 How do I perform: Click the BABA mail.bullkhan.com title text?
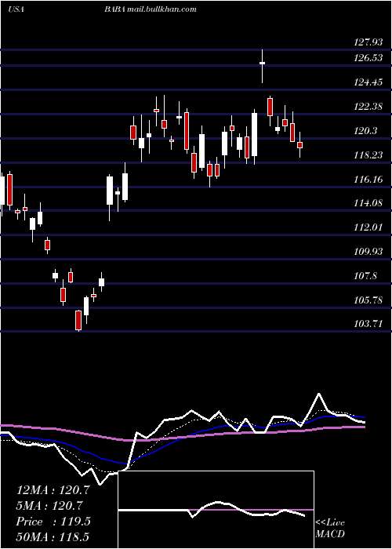[150, 9]
